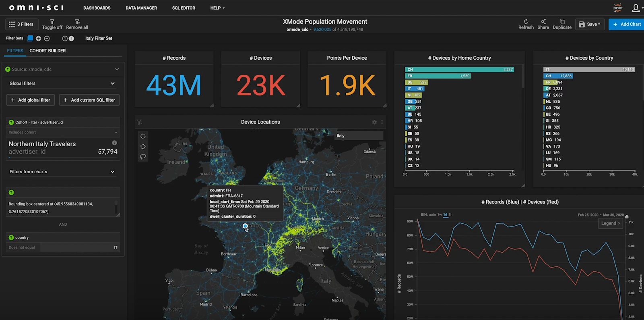Viewport: 644px width, 320px height.
Task: Toggle the Source xmode_cdc filter status icon
Action: pyautogui.click(x=8, y=69)
